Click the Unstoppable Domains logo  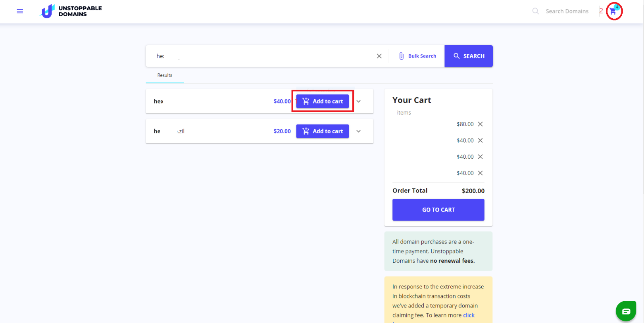tap(71, 11)
